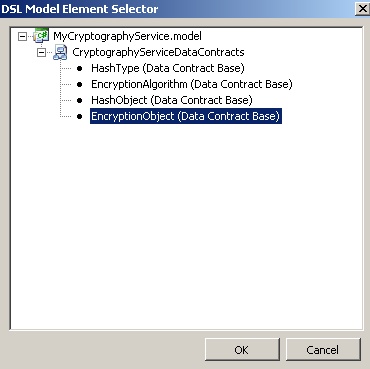Dismiss the dialog with Cancel

pyautogui.click(x=323, y=350)
